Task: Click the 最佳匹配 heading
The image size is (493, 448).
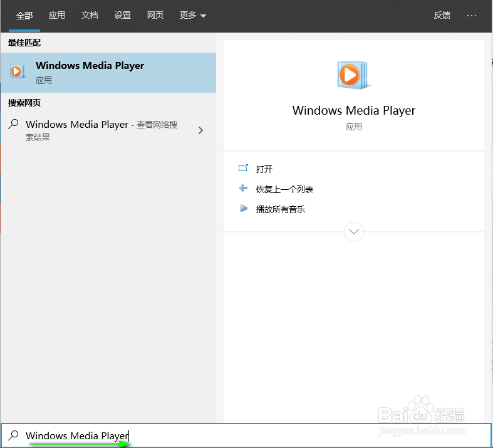Action: click(x=24, y=43)
